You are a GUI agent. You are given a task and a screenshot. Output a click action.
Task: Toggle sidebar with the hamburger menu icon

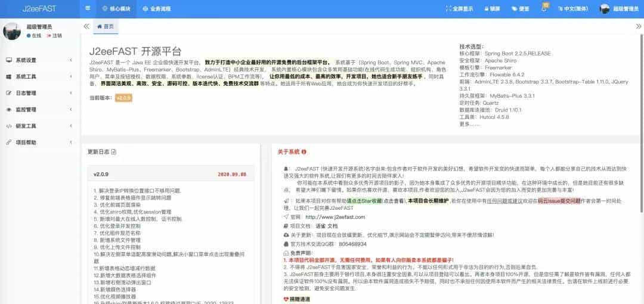(88, 8)
